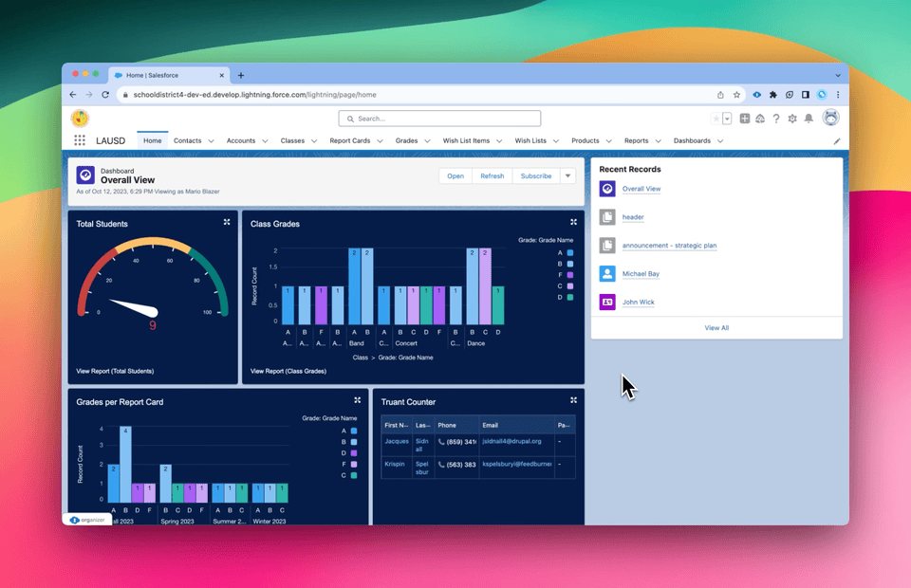The height and width of the screenshot is (588, 911).
Task: Expand the Class Grades chart
Action: point(573,222)
